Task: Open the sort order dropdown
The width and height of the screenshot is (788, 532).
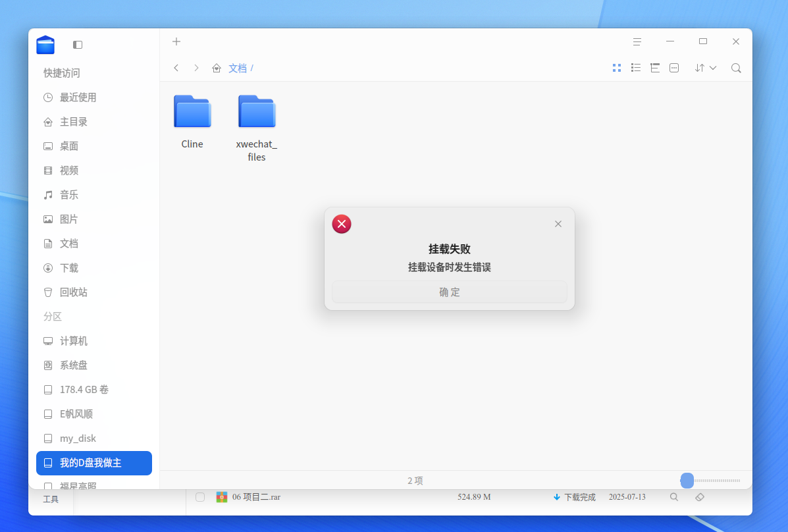Action: tap(706, 68)
